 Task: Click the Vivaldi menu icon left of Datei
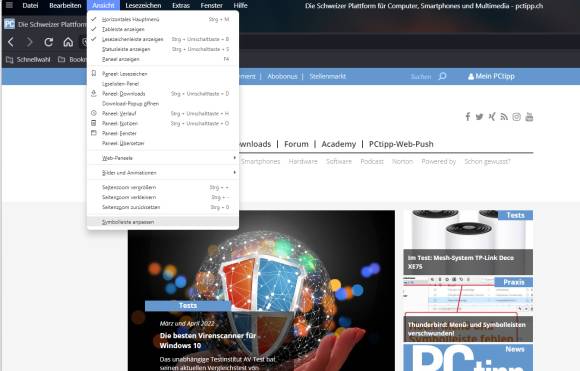[x=10, y=5]
